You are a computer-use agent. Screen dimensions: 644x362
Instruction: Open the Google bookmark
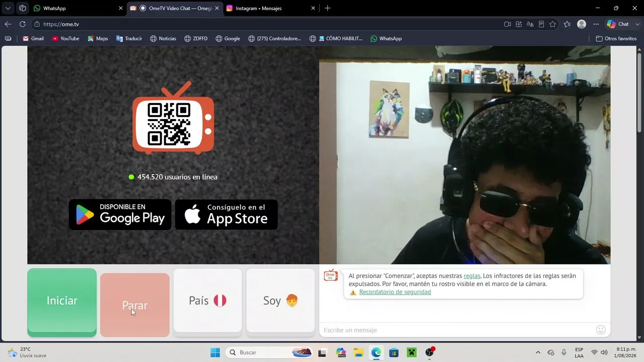click(x=227, y=38)
